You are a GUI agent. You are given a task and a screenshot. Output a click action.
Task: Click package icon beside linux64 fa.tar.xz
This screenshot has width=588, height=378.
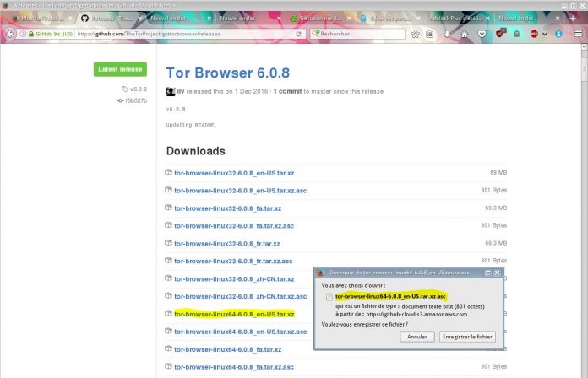click(x=168, y=348)
